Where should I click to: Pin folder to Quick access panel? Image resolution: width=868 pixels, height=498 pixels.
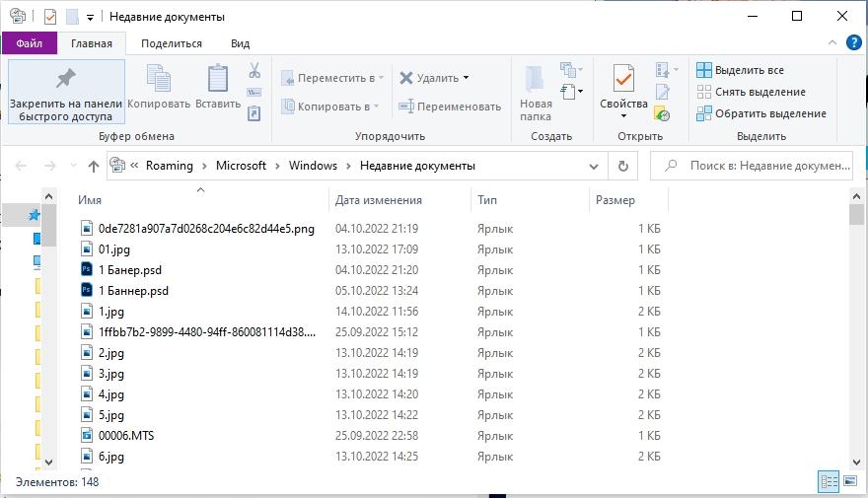point(66,92)
